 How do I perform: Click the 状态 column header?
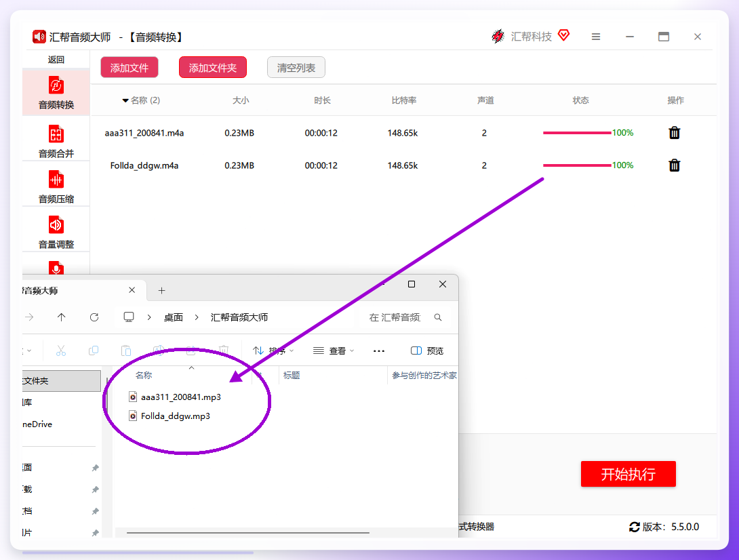click(x=580, y=100)
